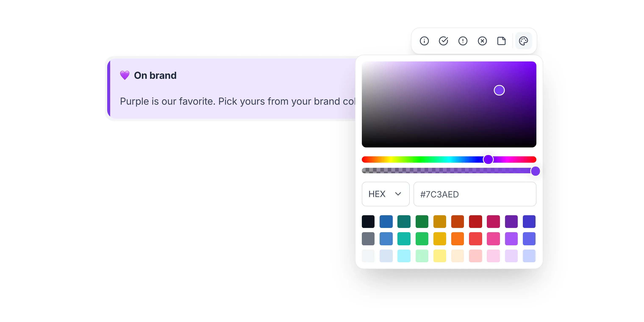Select the info callout icon
The width and height of the screenshot is (644, 322).
[x=424, y=41]
